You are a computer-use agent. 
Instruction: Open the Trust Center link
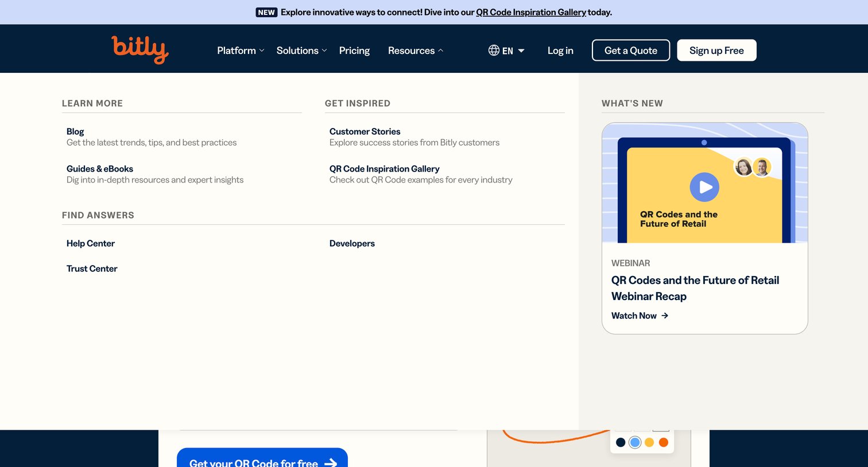92,268
